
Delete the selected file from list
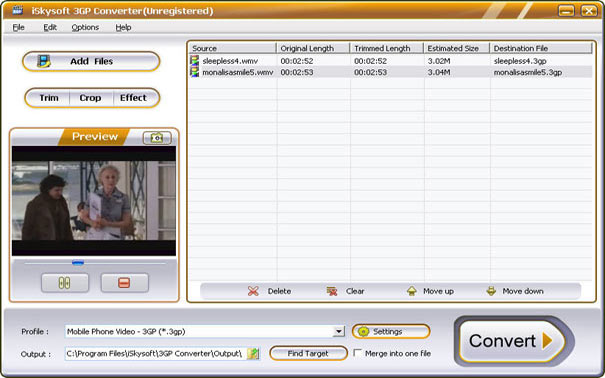[269, 291]
